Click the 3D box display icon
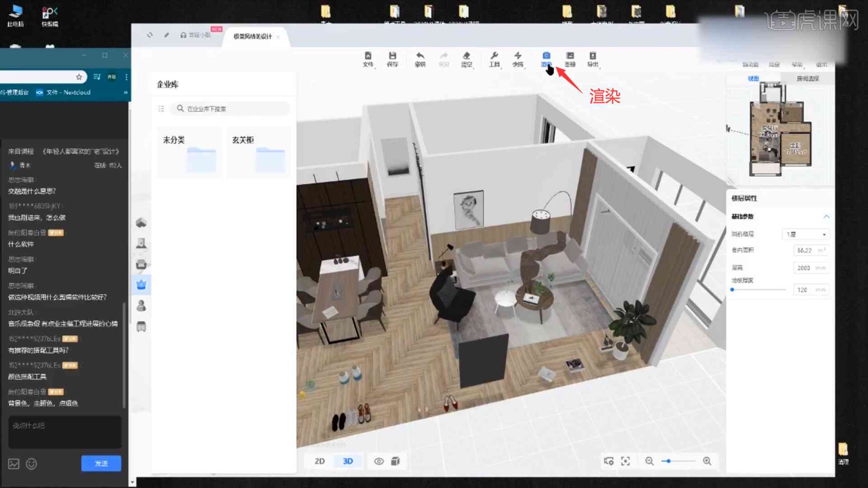The height and width of the screenshot is (488, 868). 396,461
